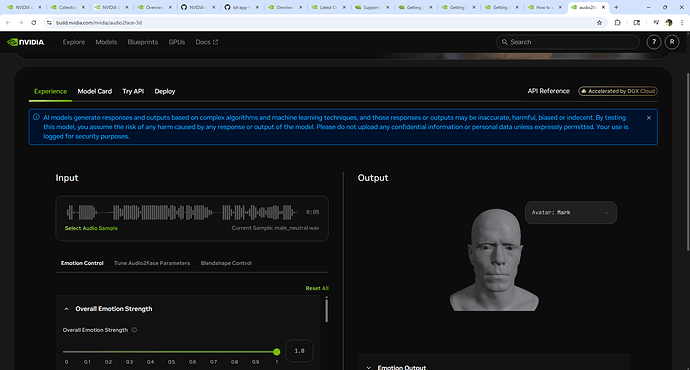Click the audio waveform player
The height and width of the screenshot is (370, 690).
tap(181, 212)
